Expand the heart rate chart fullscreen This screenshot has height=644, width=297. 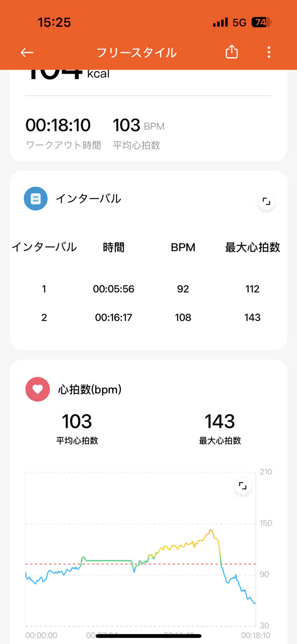coord(243,486)
